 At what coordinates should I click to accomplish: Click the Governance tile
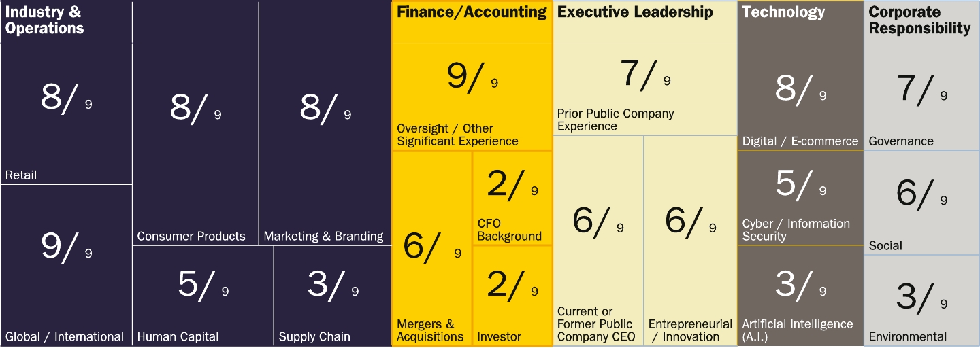(x=921, y=95)
